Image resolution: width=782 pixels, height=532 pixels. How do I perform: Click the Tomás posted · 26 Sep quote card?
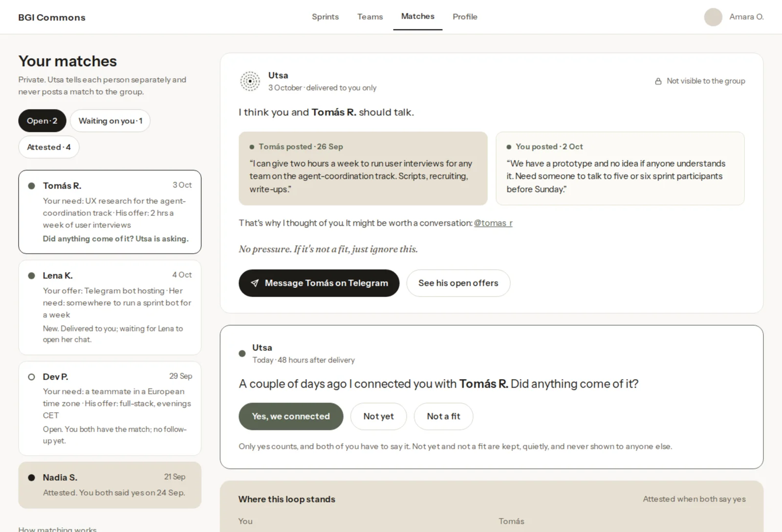click(363, 169)
